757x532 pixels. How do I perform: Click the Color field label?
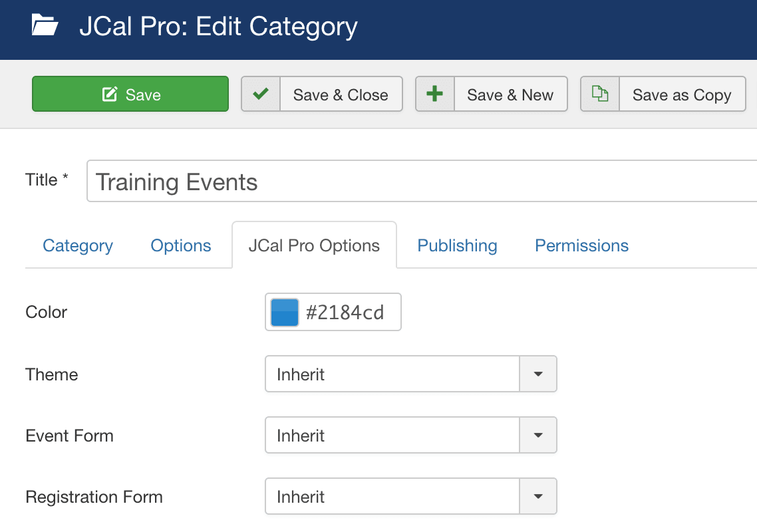(x=47, y=313)
